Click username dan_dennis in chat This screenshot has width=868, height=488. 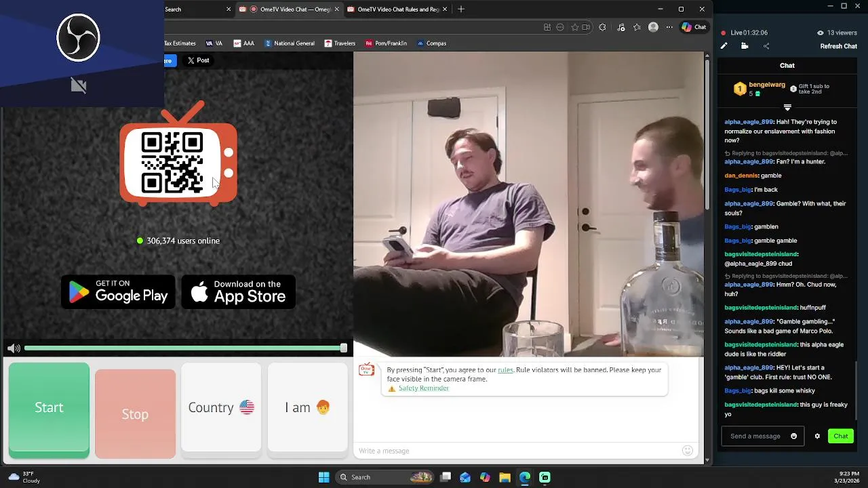tap(741, 176)
